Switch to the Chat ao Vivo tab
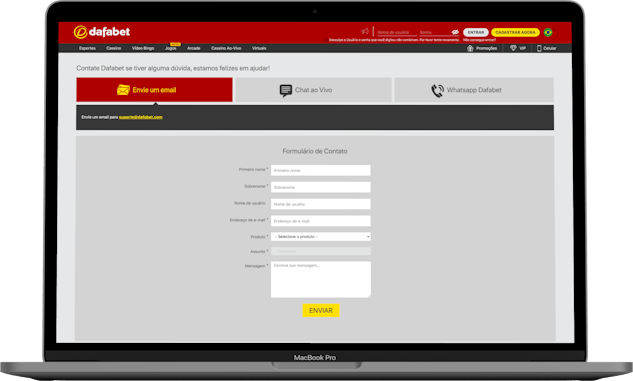 [313, 90]
